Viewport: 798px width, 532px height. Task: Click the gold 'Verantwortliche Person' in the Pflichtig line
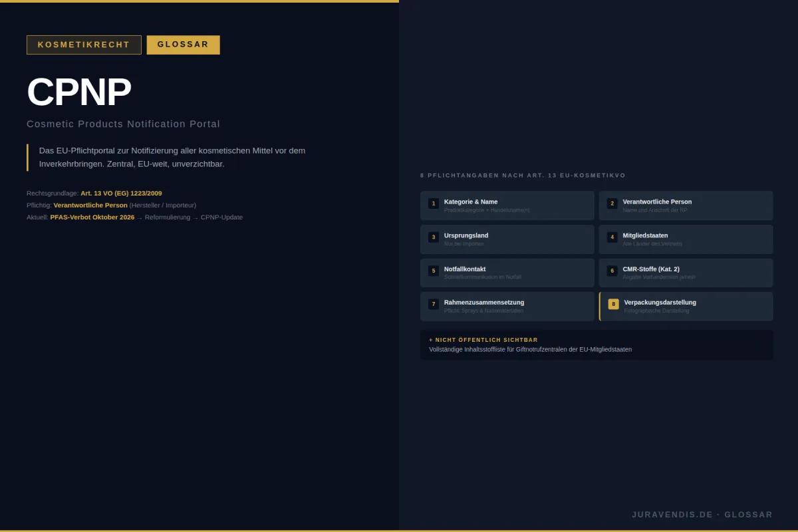click(x=90, y=205)
